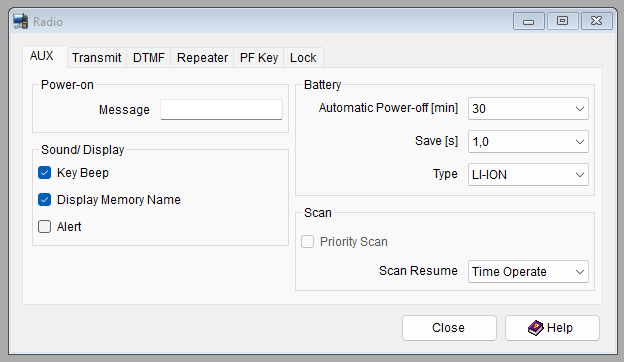
Task: Open the DTMF tab
Action: 148,58
